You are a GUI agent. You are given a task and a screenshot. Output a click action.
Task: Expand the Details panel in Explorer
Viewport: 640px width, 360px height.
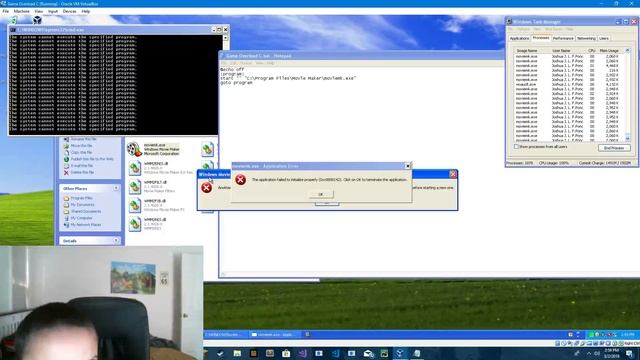click(116, 241)
